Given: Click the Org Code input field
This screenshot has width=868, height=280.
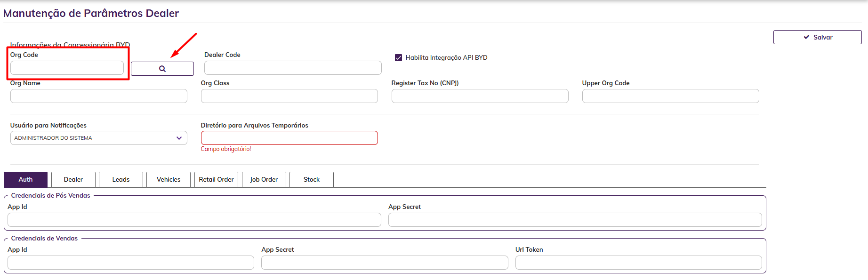Looking at the screenshot, I should click(x=67, y=68).
